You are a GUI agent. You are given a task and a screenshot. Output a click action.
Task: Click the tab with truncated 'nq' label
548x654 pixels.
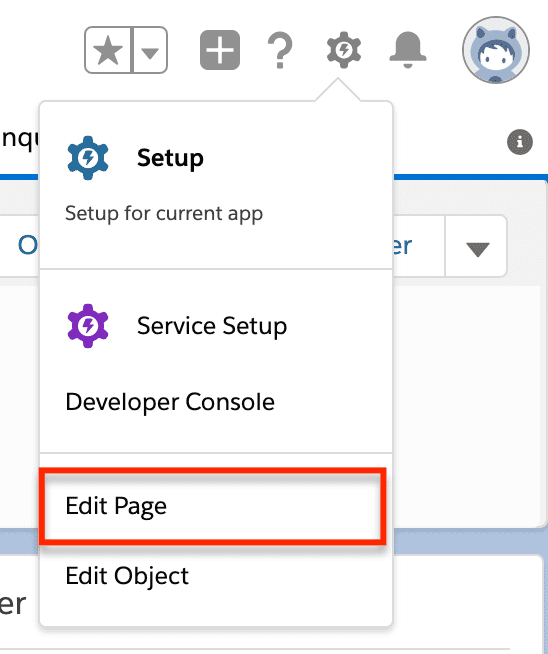coord(19,140)
